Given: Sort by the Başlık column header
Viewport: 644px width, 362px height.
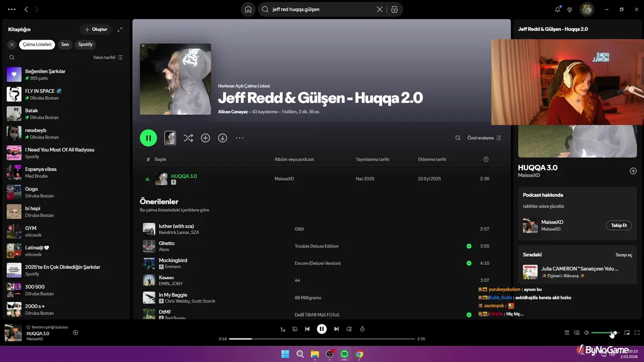Looking at the screenshot, I should 160,159.
